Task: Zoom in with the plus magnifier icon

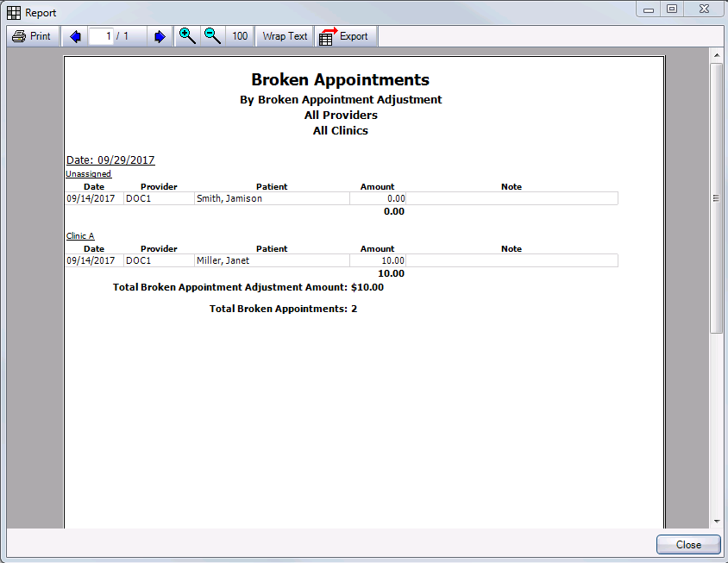Action: 187,36
